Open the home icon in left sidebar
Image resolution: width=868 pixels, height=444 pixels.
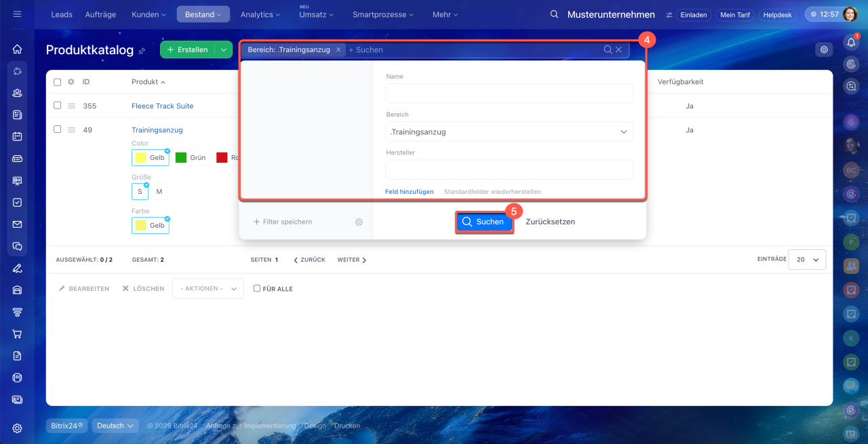point(18,49)
